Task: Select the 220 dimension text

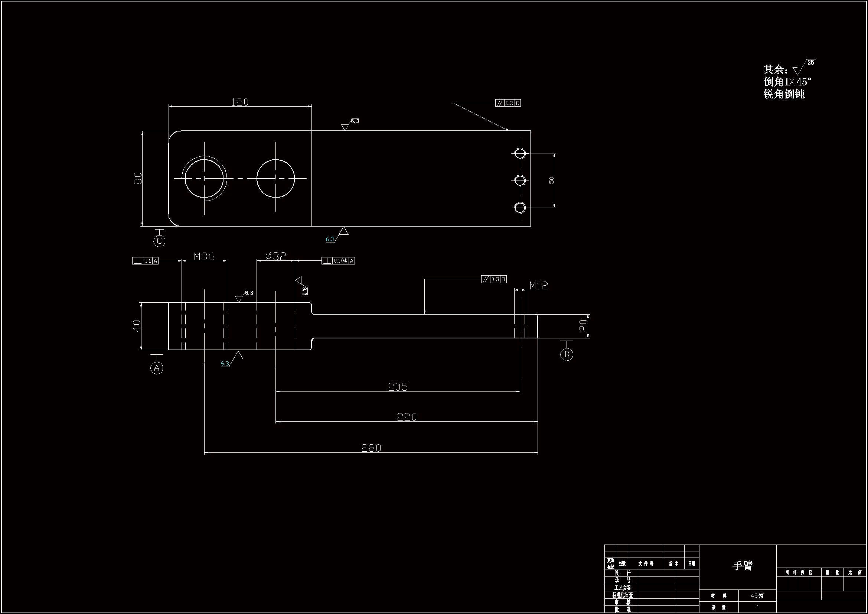Action: click(407, 417)
